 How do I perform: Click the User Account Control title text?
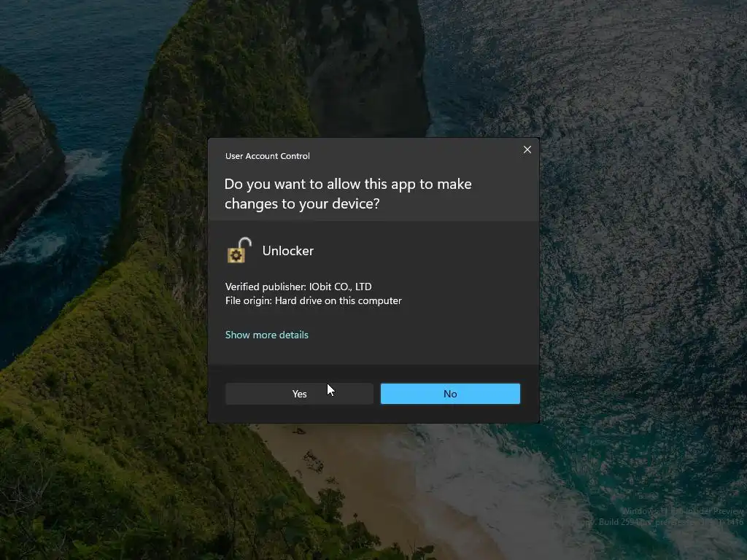coord(267,156)
